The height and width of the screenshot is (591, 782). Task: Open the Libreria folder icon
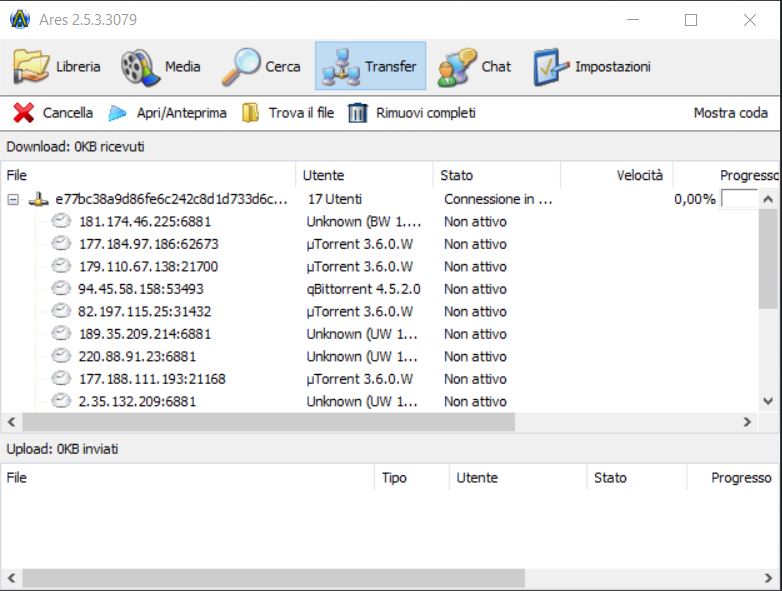[30, 67]
